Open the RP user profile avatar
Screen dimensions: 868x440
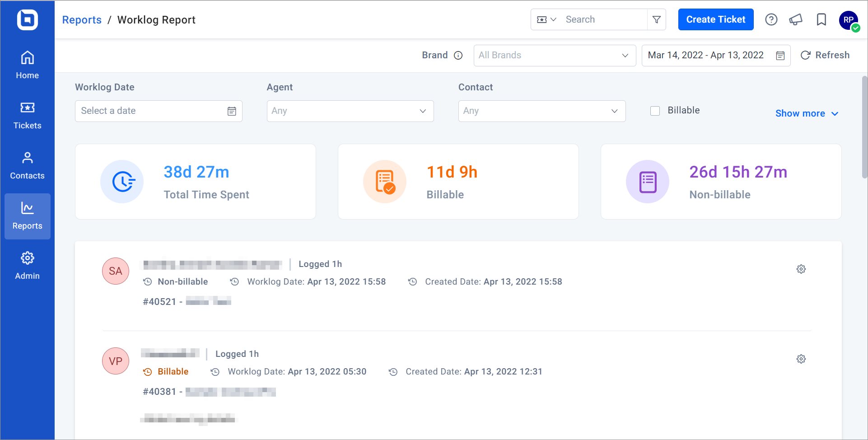849,20
